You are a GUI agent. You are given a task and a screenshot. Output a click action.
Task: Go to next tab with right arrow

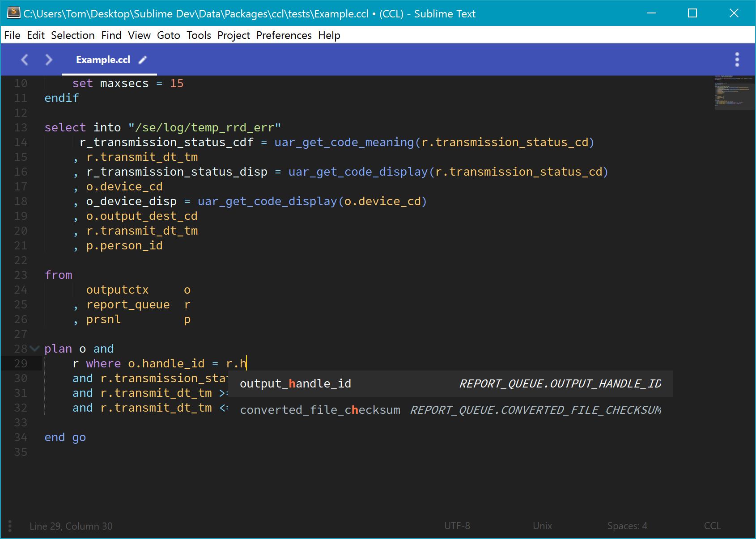(x=49, y=59)
